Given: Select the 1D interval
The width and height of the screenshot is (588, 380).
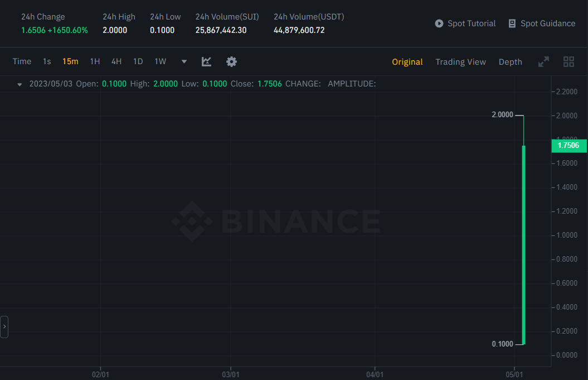Looking at the screenshot, I should pos(138,61).
